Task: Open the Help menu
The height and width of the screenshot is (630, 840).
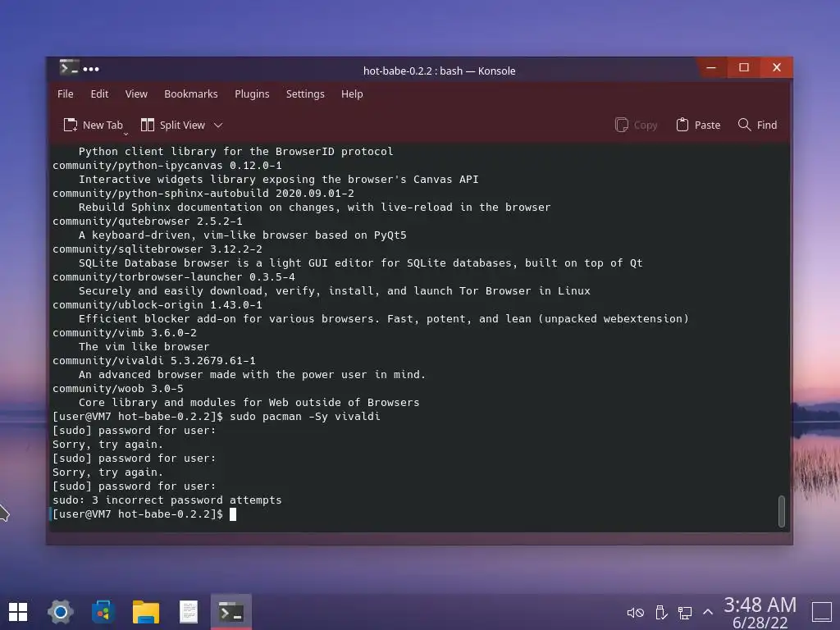Action: [352, 94]
